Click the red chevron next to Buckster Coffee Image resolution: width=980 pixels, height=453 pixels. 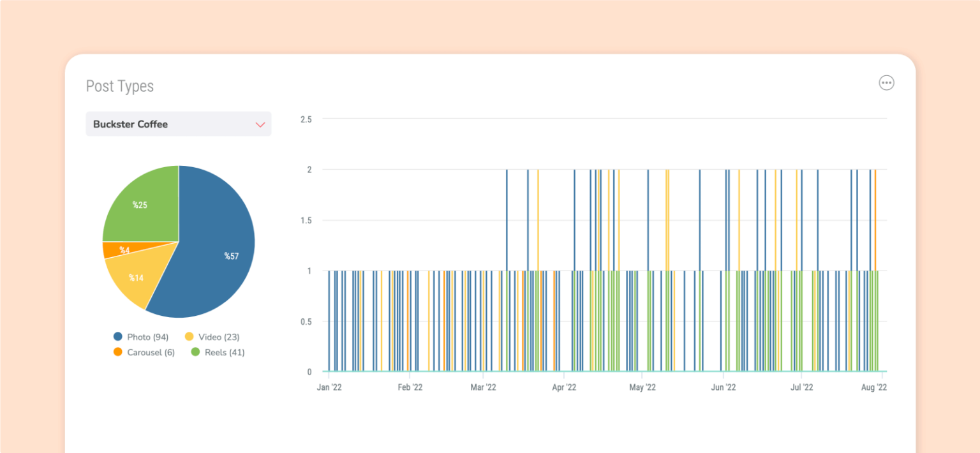260,124
